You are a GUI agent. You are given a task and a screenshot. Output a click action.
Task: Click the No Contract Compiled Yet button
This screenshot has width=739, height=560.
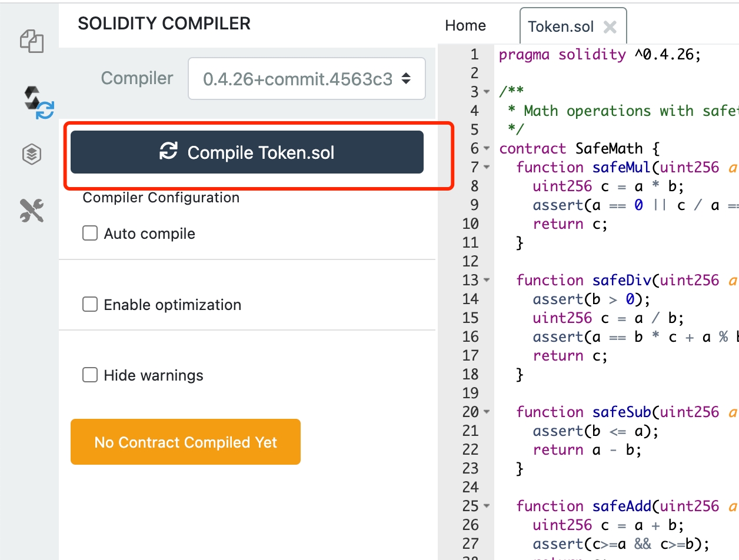pyautogui.click(x=185, y=442)
